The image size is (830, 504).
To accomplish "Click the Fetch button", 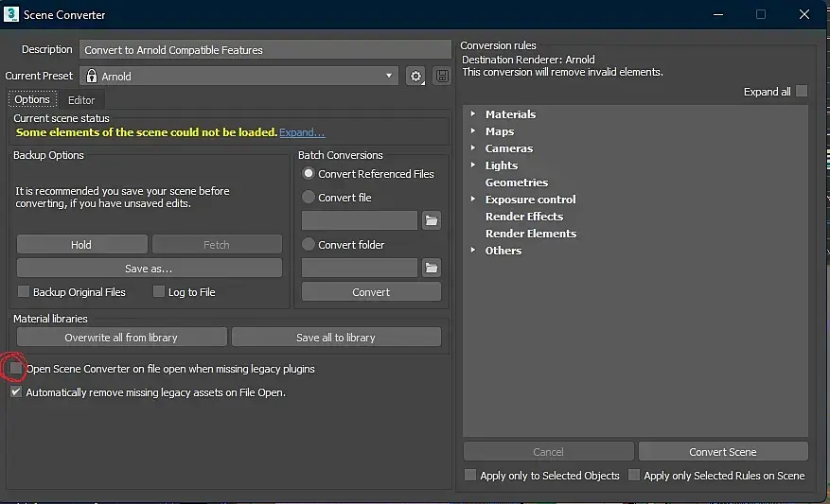I will pos(217,244).
